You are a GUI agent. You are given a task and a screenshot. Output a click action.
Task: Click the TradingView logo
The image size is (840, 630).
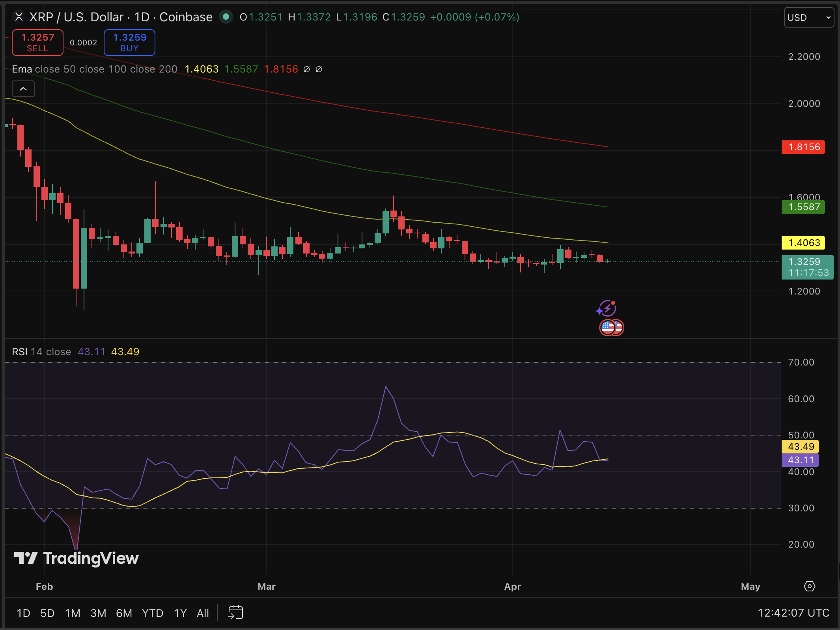[x=77, y=558]
